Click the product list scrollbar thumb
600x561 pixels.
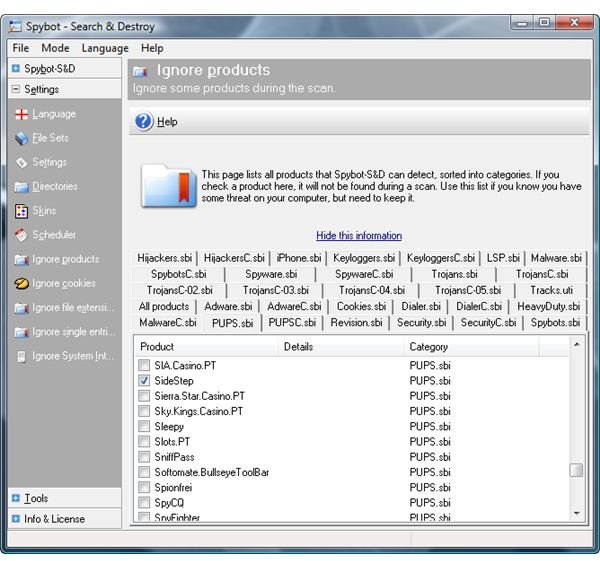click(576, 470)
